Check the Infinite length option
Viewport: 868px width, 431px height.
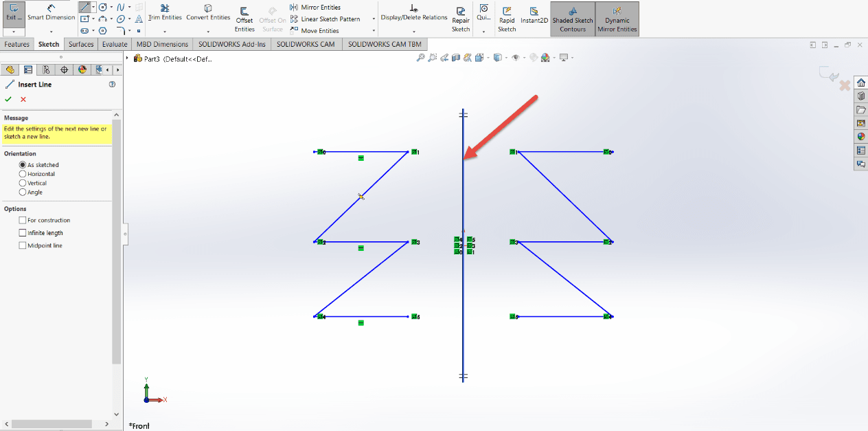[x=23, y=233]
